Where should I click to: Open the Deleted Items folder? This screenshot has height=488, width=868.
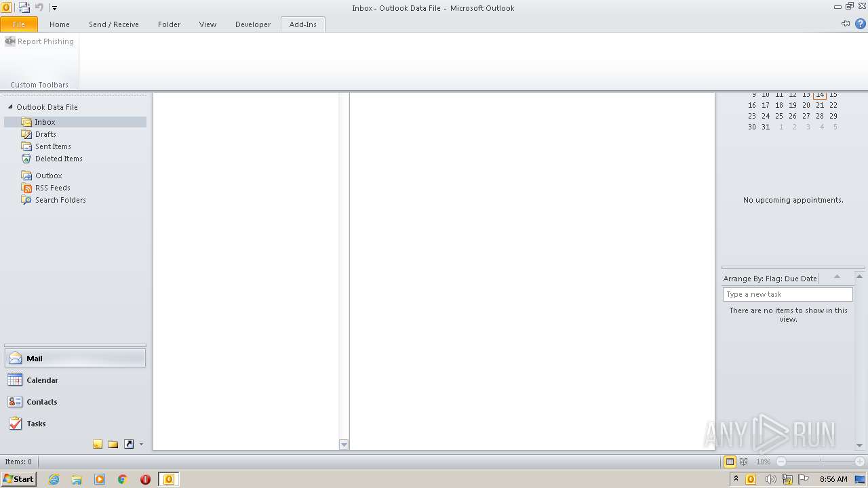[x=59, y=159]
